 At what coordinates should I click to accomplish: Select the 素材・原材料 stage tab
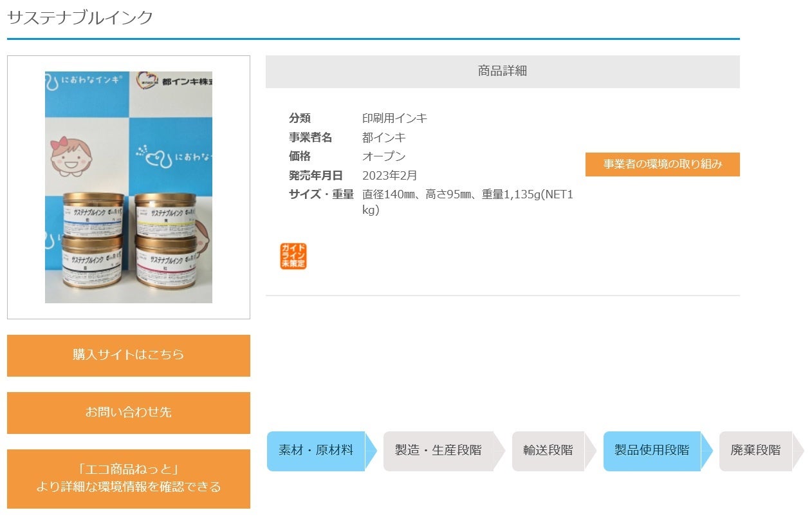click(x=322, y=451)
